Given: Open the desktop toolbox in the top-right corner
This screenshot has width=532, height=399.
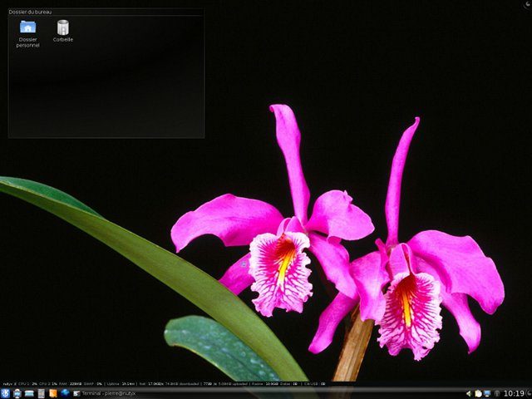Looking at the screenshot, I should point(528,3).
